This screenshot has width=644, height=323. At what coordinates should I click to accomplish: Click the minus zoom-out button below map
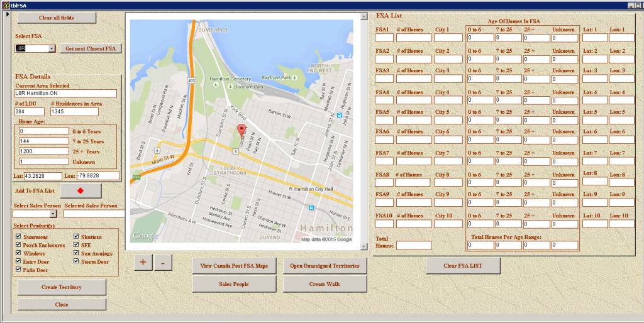(x=163, y=263)
